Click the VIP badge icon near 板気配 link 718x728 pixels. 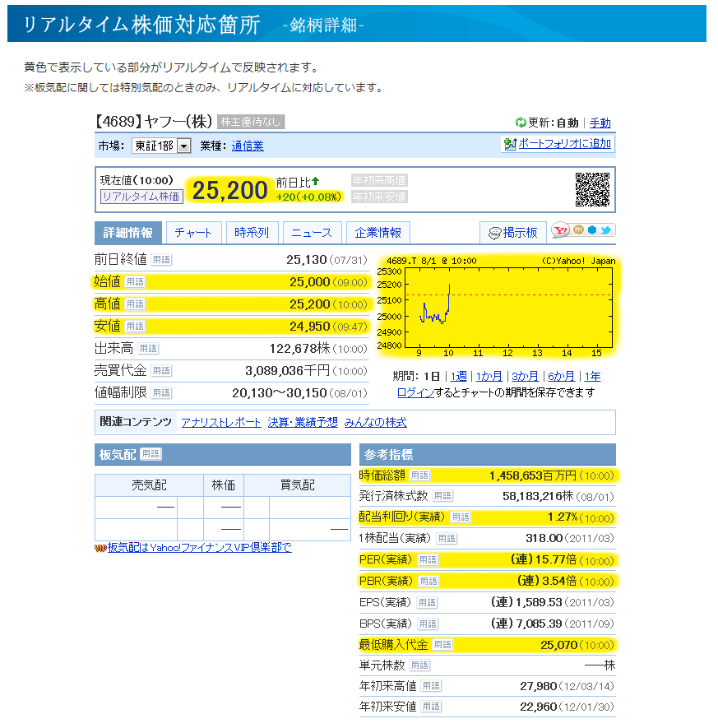tap(100, 549)
